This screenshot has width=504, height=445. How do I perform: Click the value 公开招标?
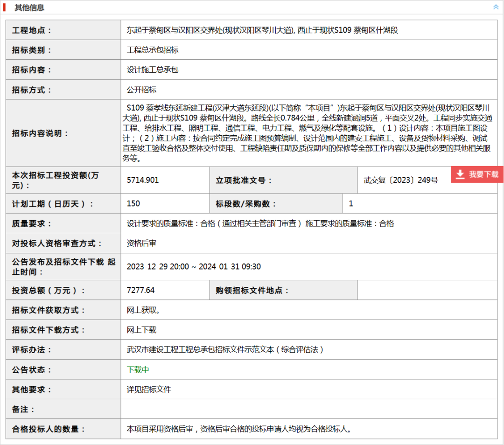(141, 90)
